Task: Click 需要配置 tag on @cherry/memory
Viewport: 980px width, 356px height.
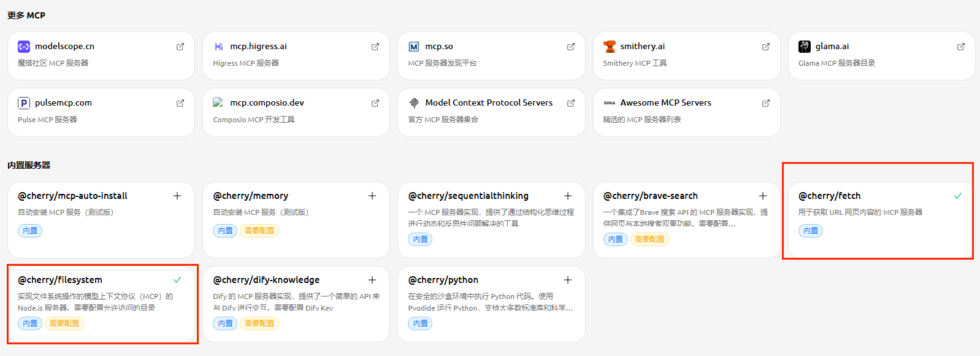Action: click(259, 231)
